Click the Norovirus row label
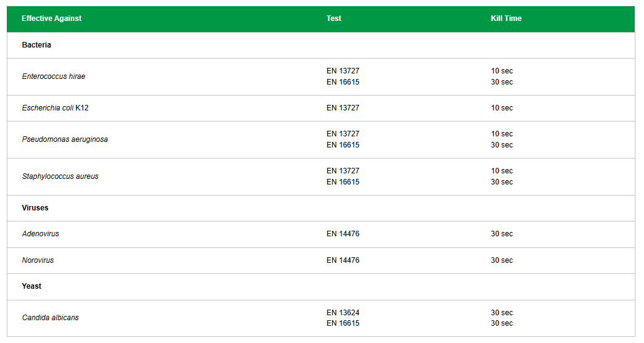 (x=38, y=260)
